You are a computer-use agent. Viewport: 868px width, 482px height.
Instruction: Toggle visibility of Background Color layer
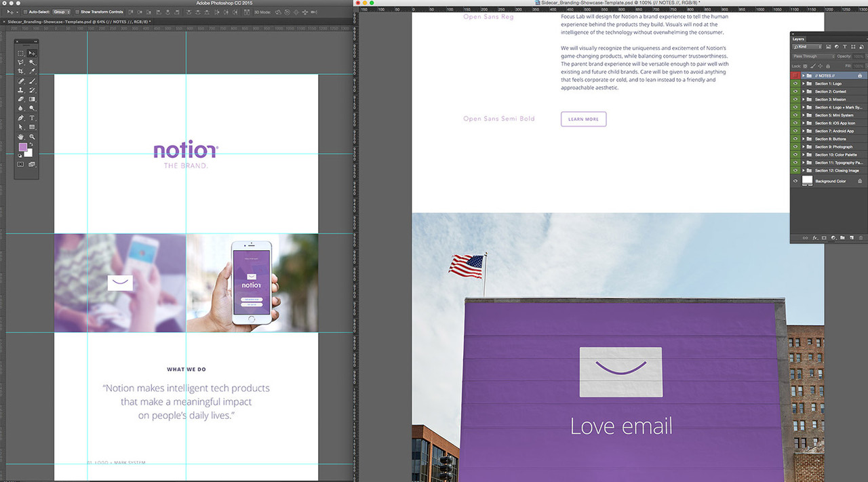[x=795, y=181]
